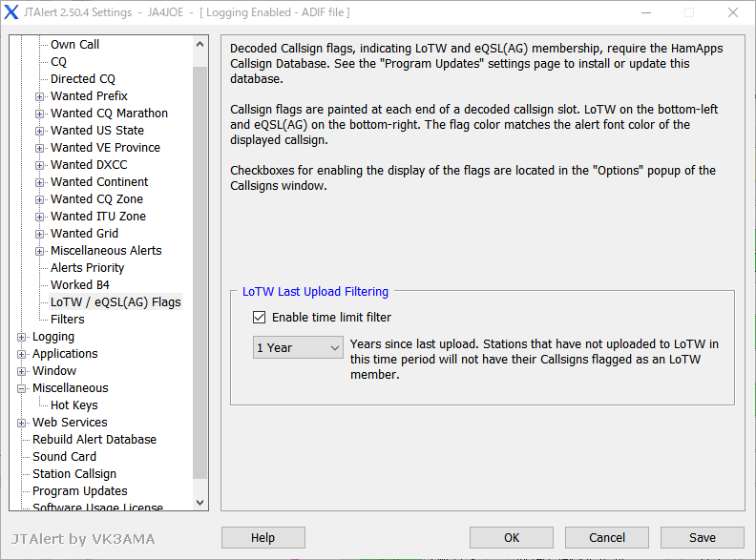
Task: Expand the Logging section
Action: [x=21, y=337]
